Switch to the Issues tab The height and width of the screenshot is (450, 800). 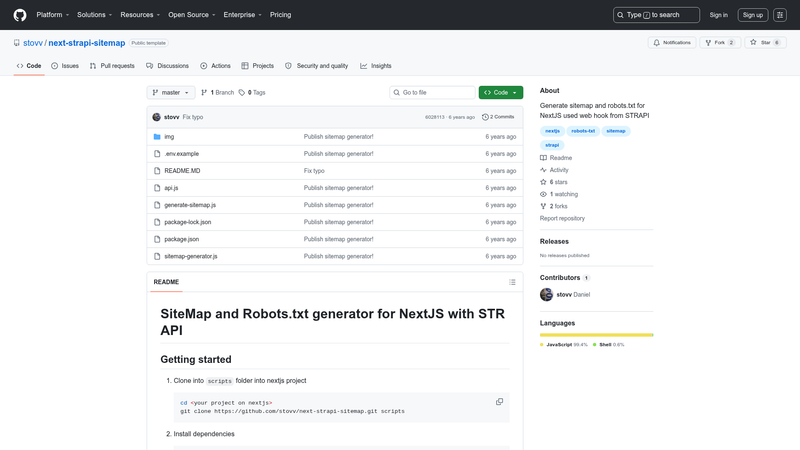(65, 66)
